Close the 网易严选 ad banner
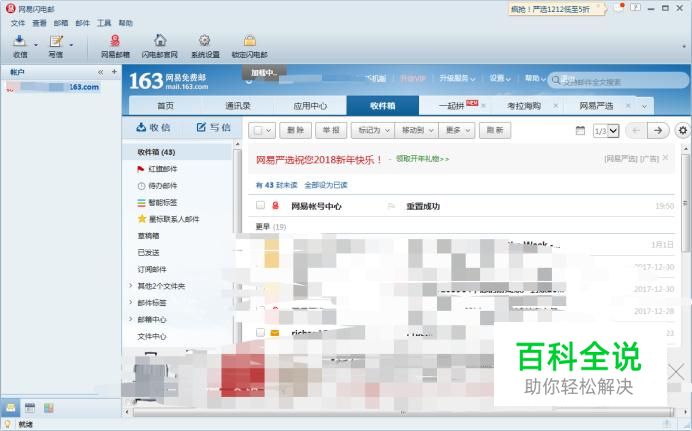Screen dimensions: 692x431 [666, 158]
